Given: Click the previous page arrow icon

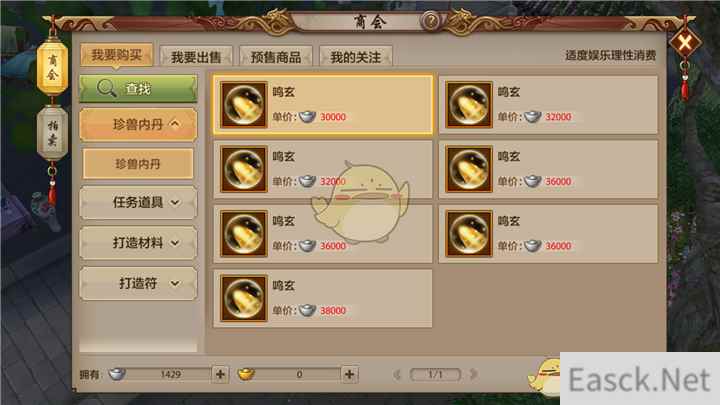Looking at the screenshot, I should (x=397, y=374).
